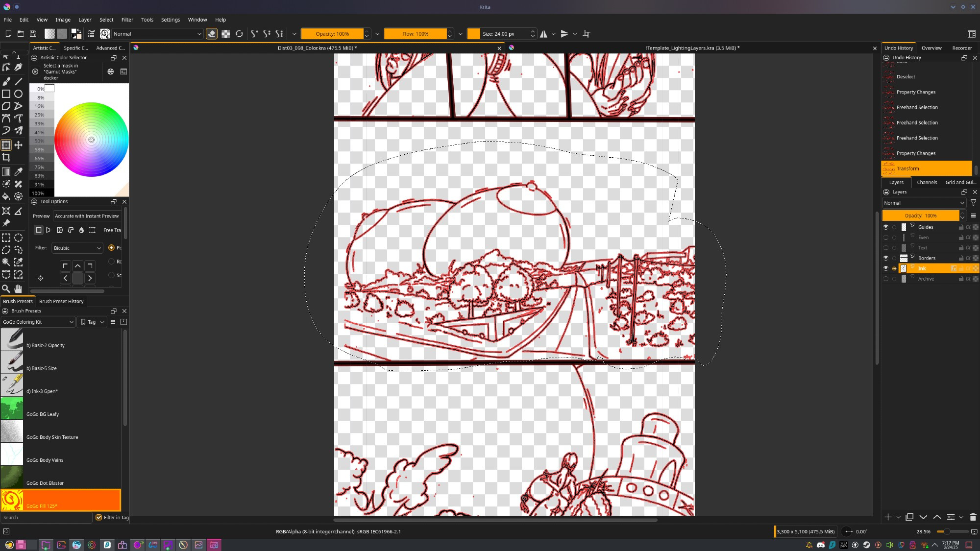Toggle Filter in Tag checkbox

pyautogui.click(x=99, y=517)
